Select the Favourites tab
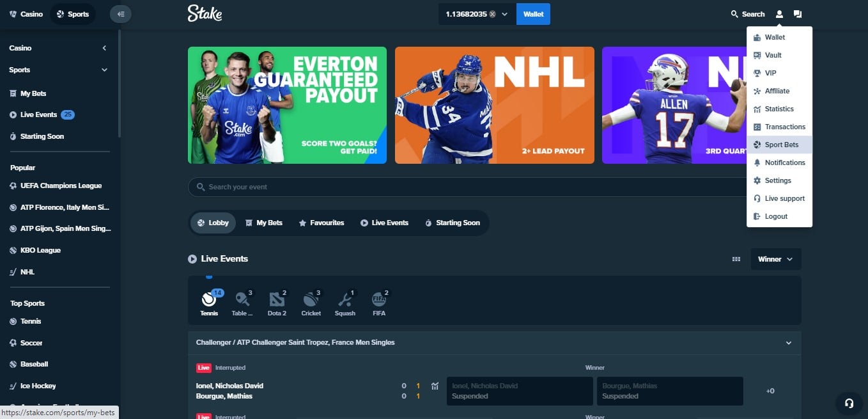The width and height of the screenshot is (868, 419). coord(322,223)
